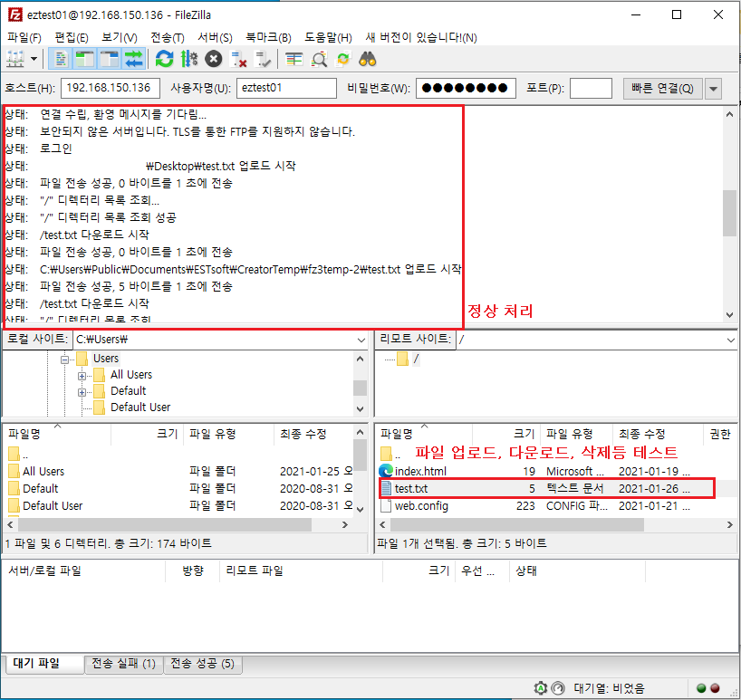
Task: Open the new version available menu
Action: (x=421, y=38)
